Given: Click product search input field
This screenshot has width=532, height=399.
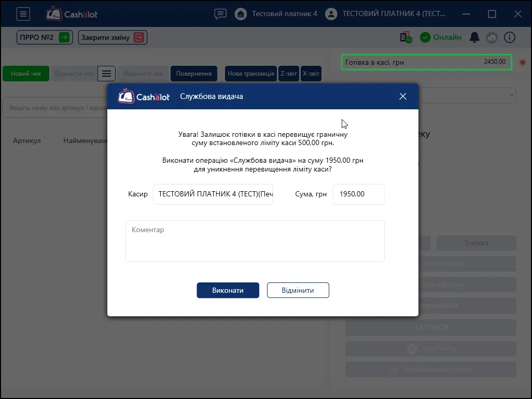Looking at the screenshot, I should [x=55, y=107].
